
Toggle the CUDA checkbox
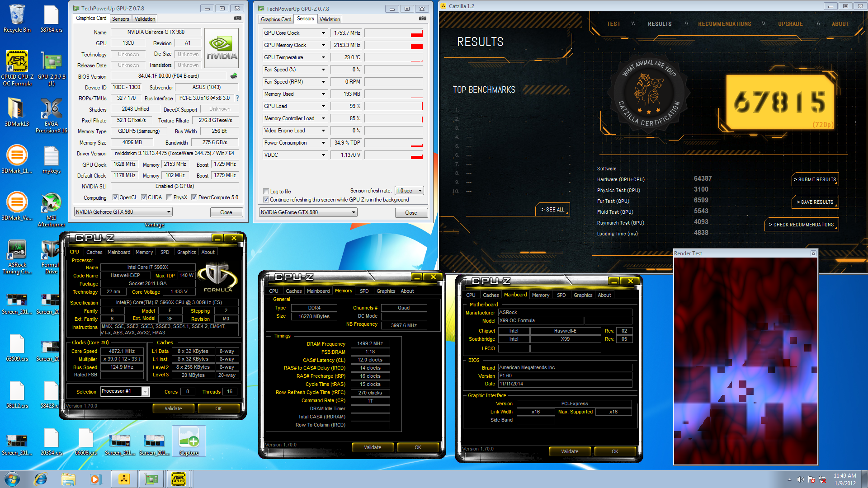(144, 197)
